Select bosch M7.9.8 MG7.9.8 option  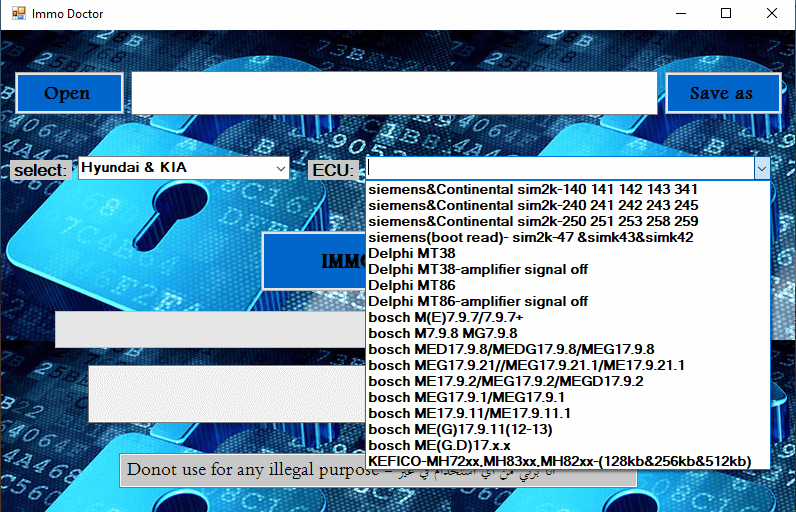pyautogui.click(x=442, y=333)
